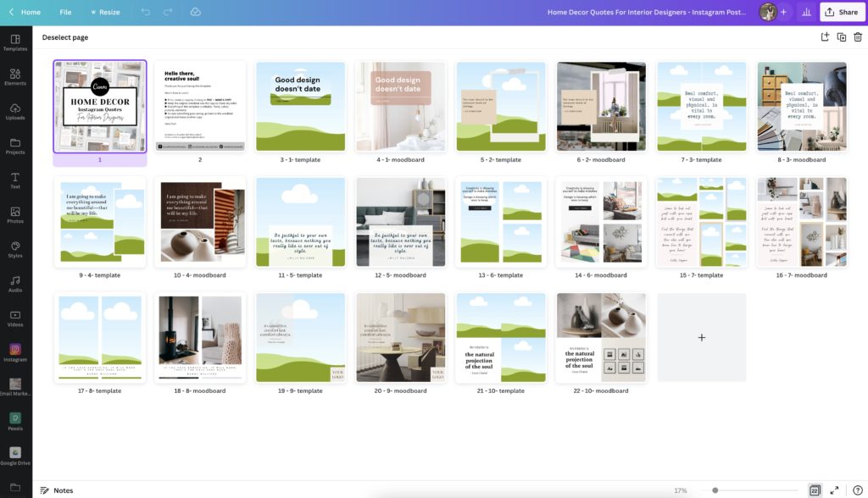Enter fullscreen presentation mode

pos(834,490)
